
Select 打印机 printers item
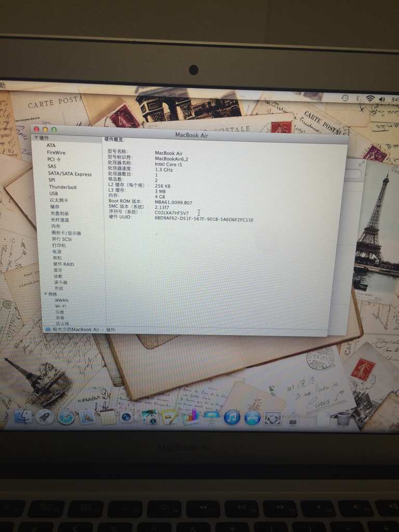point(59,245)
